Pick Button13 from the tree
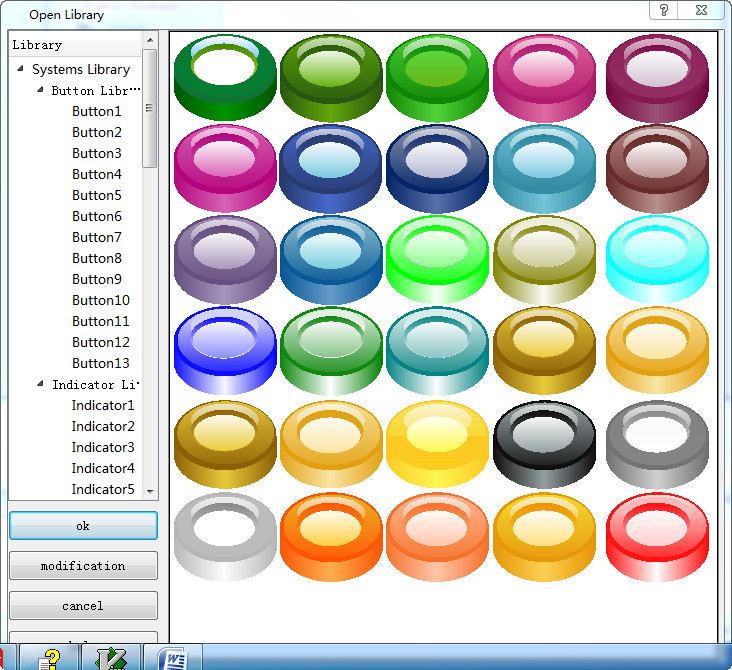The image size is (732, 670). (101, 363)
